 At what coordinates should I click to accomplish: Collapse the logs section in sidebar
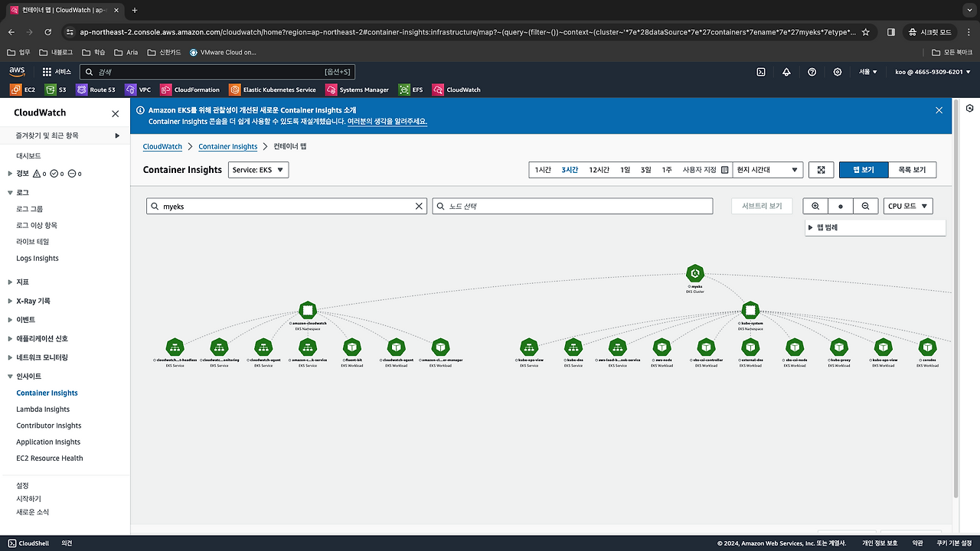click(x=11, y=192)
